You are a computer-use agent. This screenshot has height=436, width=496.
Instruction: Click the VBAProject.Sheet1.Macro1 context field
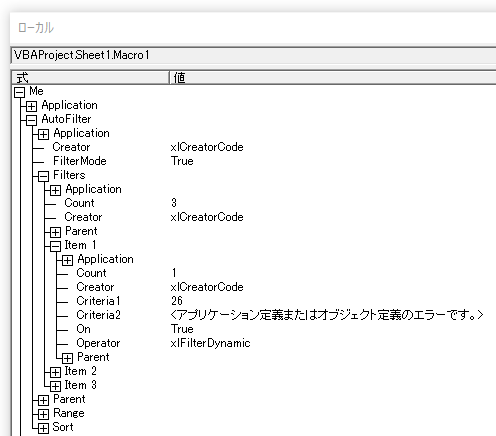point(254,55)
